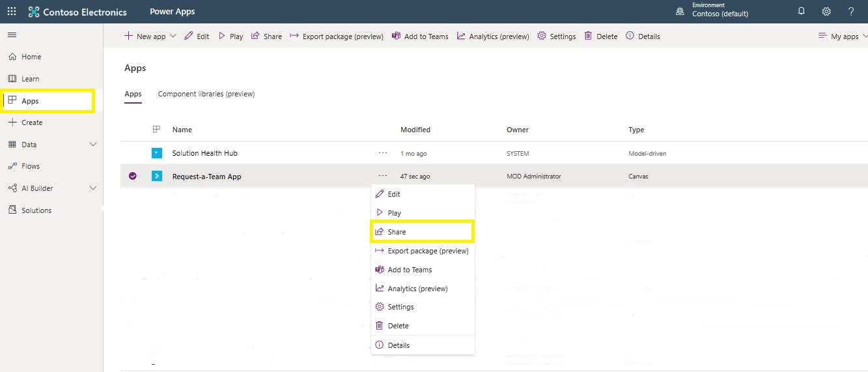Sort by the Modified column header
868x372 pixels.
415,130
